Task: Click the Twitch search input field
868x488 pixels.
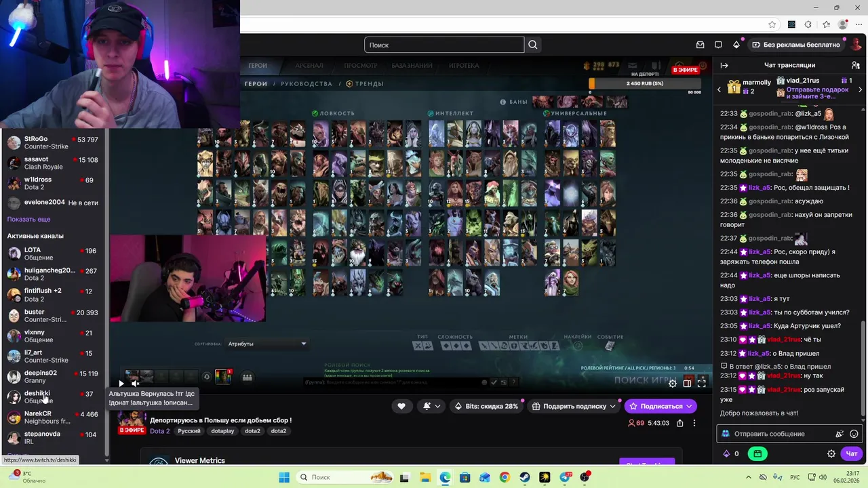Action: (444, 45)
